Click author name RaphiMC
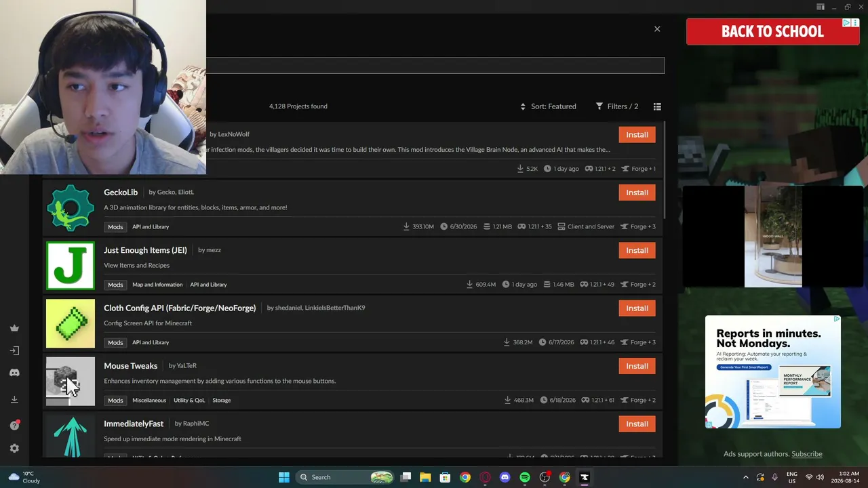Image resolution: width=868 pixels, height=488 pixels. 196,424
